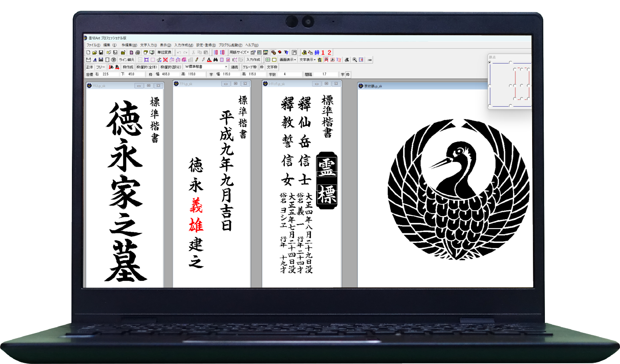Click the red number 2 icon
This screenshot has width=620, height=364.
click(329, 52)
